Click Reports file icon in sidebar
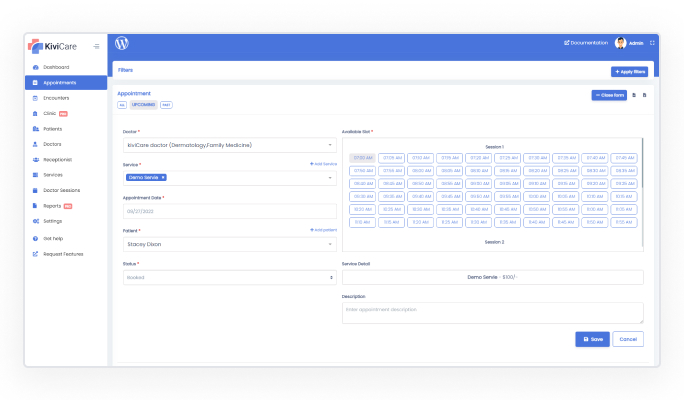 click(x=35, y=206)
